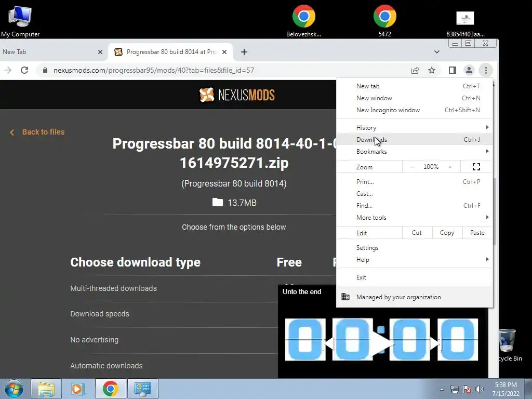Click the Action Center flag icon
This screenshot has height=399, width=532.
[x=467, y=389]
